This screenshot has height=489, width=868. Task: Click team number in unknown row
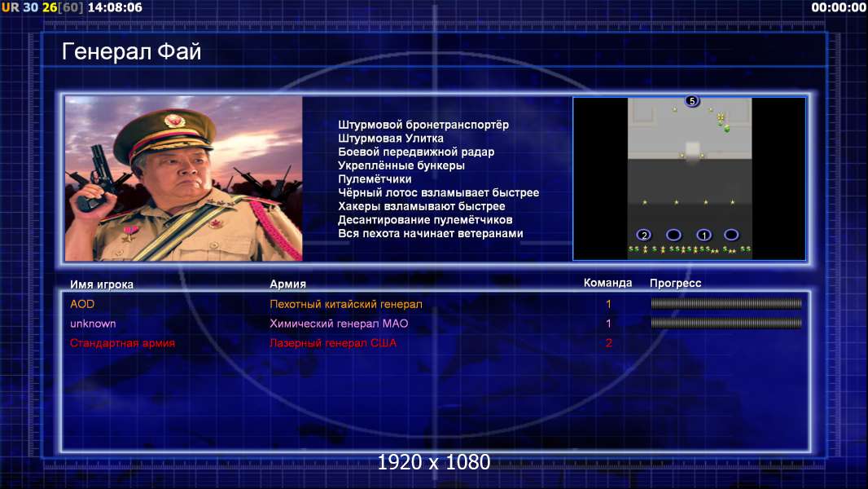[608, 324]
